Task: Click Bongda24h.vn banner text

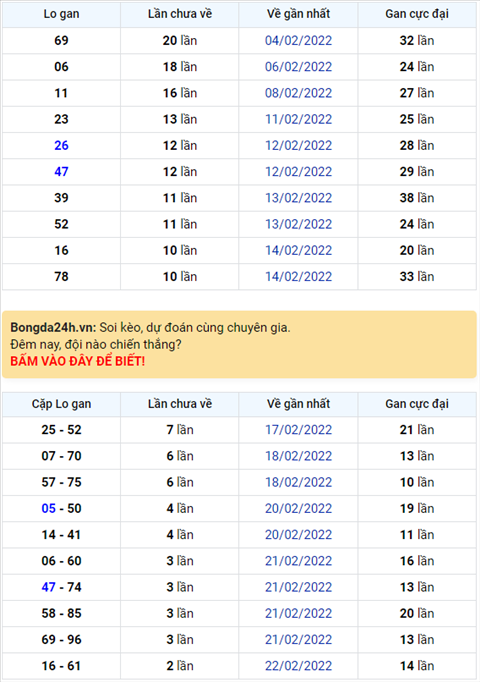Action: point(53,328)
